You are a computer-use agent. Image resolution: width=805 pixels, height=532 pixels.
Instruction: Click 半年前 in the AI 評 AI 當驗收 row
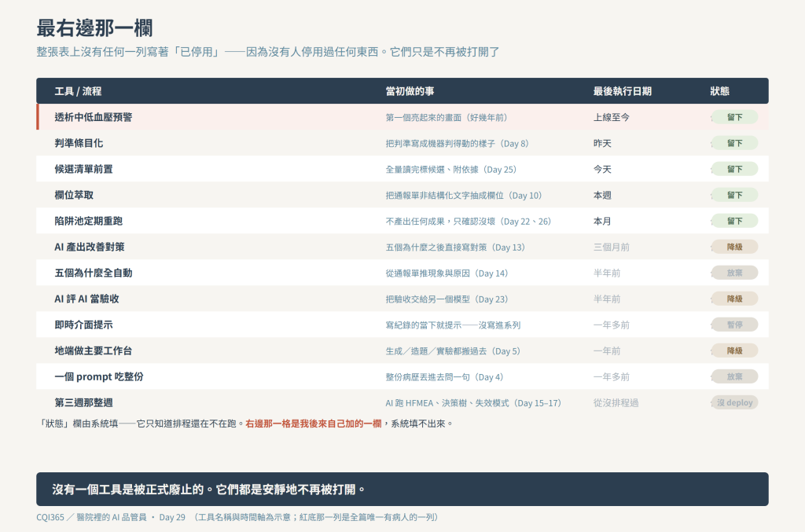click(x=607, y=299)
